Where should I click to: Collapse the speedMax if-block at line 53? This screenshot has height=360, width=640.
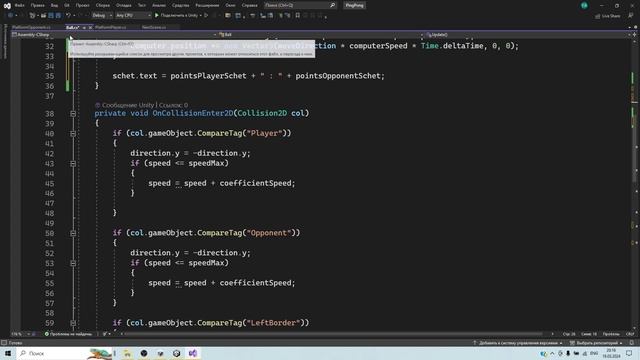tap(73, 263)
